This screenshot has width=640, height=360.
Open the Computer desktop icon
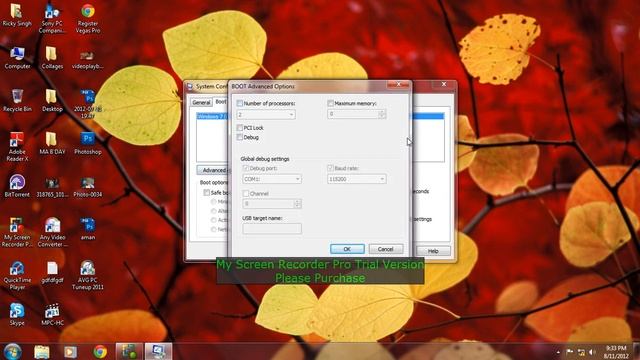[x=17, y=58]
